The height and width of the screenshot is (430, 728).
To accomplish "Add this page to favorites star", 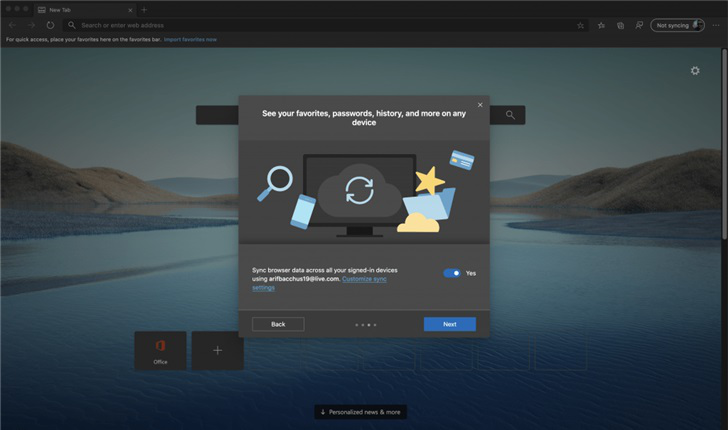I will click(580, 25).
